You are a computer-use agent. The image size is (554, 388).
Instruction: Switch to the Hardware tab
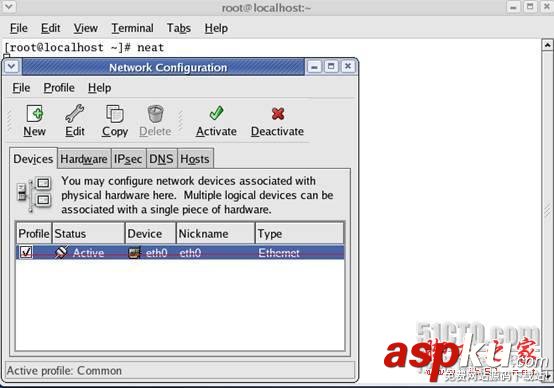84,159
